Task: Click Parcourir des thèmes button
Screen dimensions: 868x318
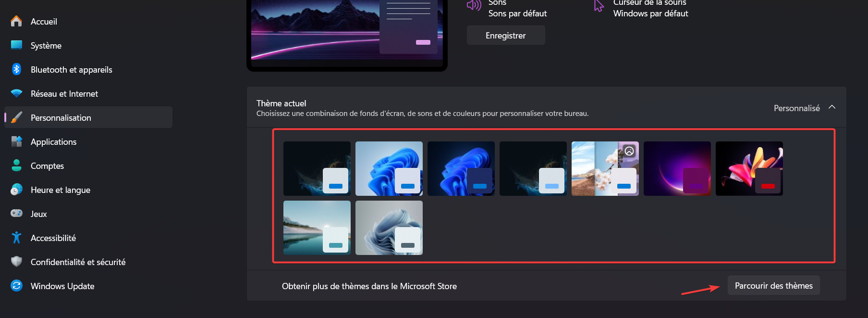Action: pyautogui.click(x=774, y=286)
